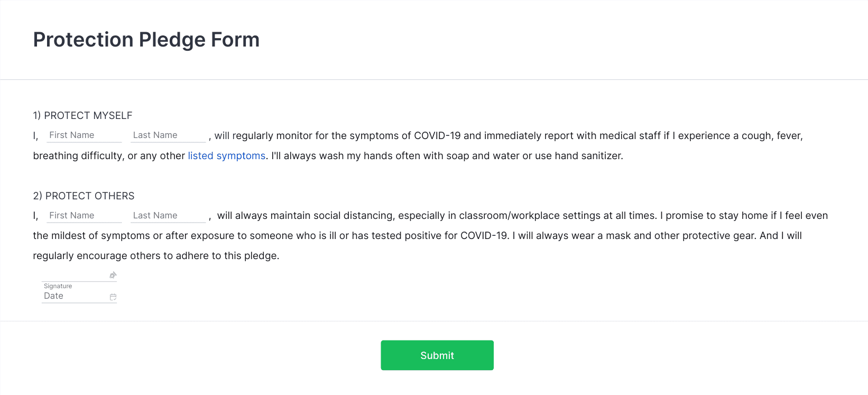This screenshot has width=868, height=395.
Task: Click the green Submit button
Action: (x=437, y=355)
